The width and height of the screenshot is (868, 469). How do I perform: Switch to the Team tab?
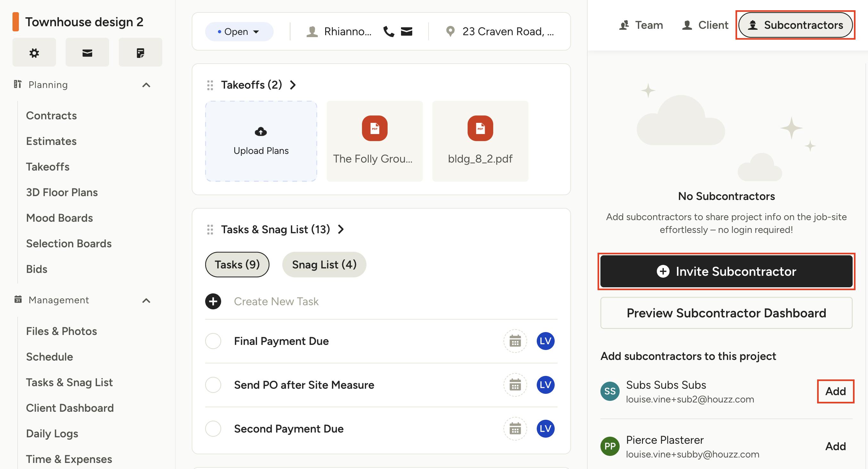click(641, 25)
